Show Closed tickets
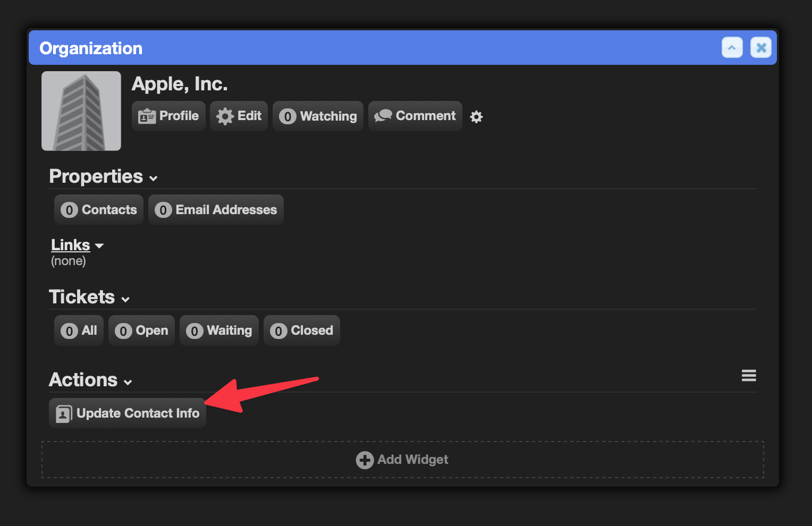The height and width of the screenshot is (526, 812). 302,330
